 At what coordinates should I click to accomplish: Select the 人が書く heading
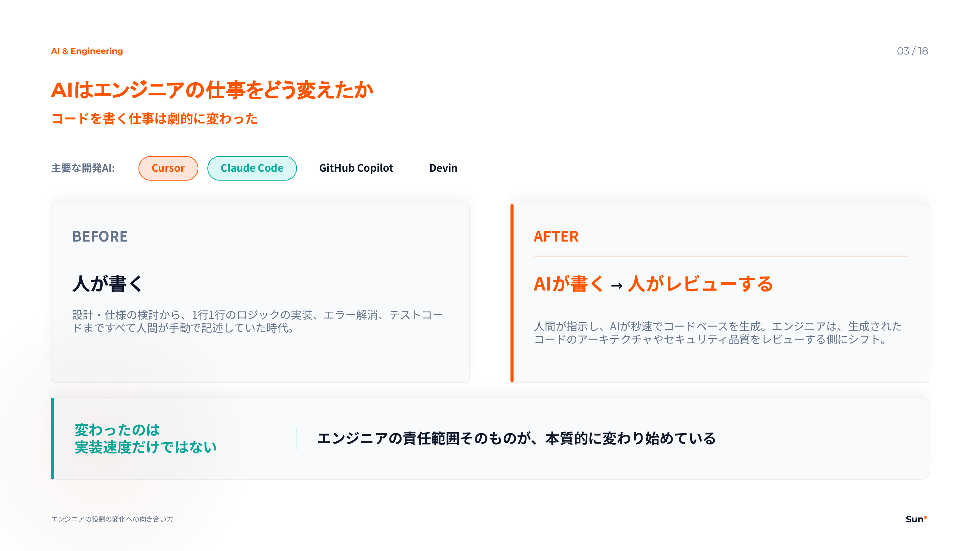(x=108, y=284)
